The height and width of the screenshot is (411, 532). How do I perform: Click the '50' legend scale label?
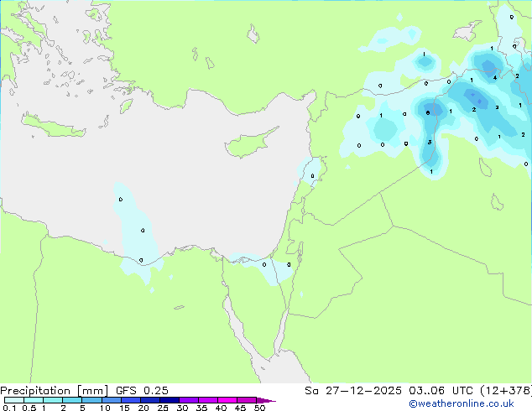coord(259,408)
